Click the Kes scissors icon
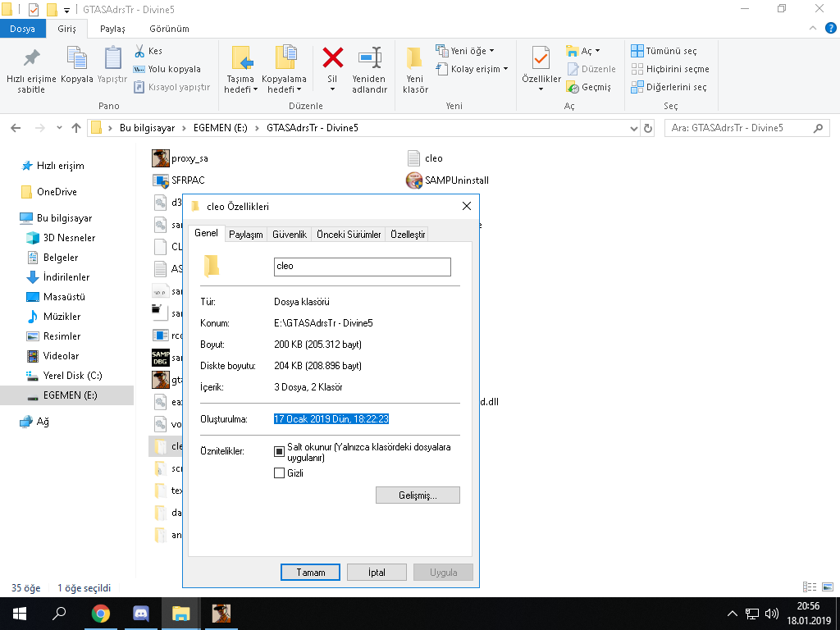The width and height of the screenshot is (840, 630). coord(139,51)
